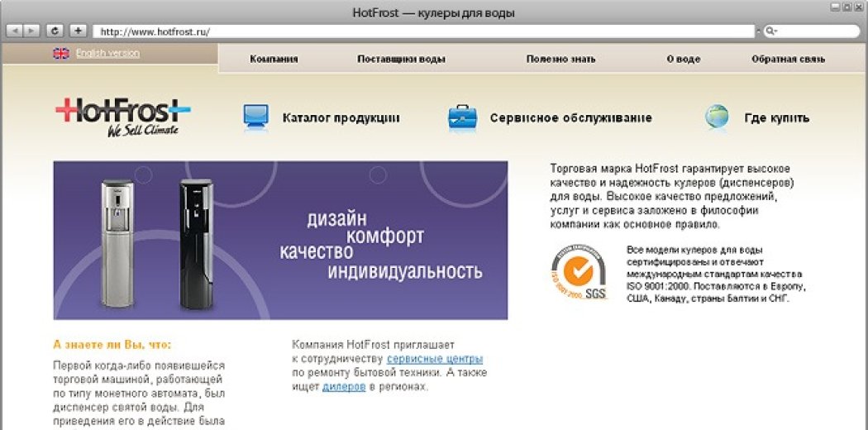Open the search magnifier dropdown
The image size is (868, 430).
pyautogui.click(x=771, y=31)
